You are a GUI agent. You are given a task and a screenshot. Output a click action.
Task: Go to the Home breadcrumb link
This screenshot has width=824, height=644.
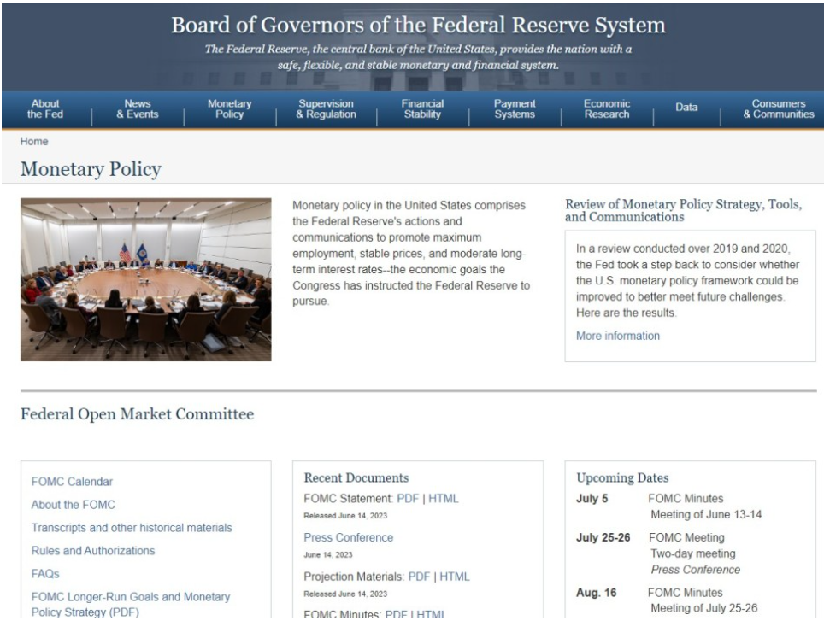34,141
